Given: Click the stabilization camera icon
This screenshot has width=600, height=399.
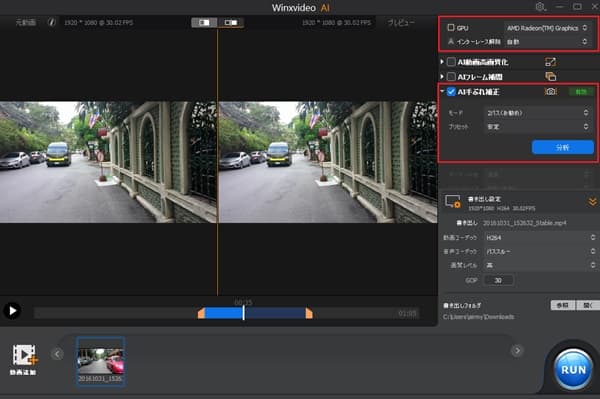Looking at the screenshot, I should [550, 91].
